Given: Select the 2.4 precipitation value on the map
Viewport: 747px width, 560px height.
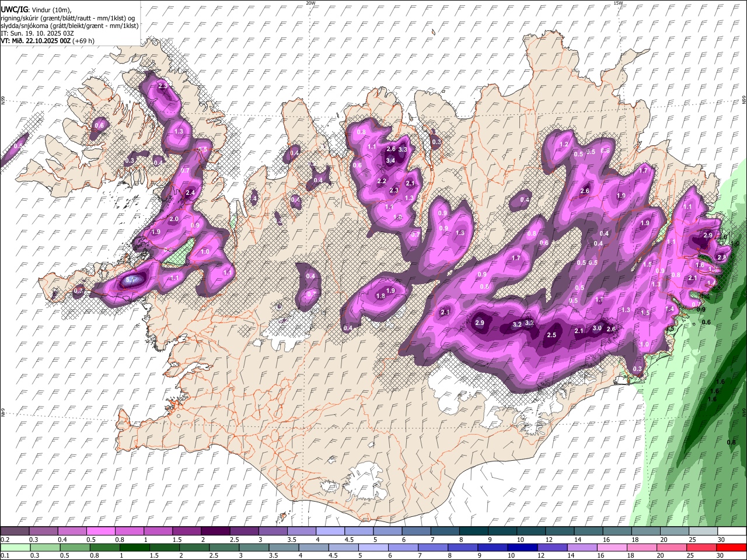Looking at the screenshot, I should (x=190, y=193).
